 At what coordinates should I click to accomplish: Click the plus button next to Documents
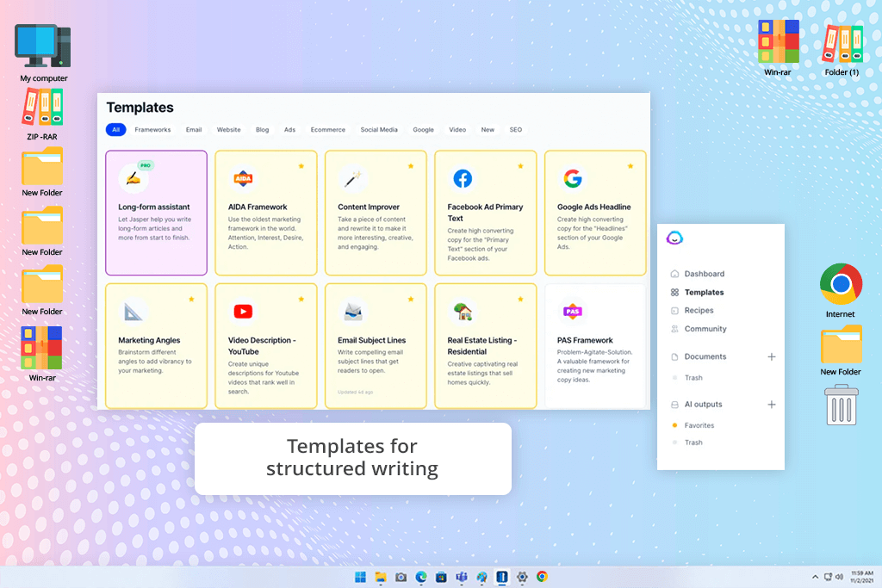coord(771,356)
